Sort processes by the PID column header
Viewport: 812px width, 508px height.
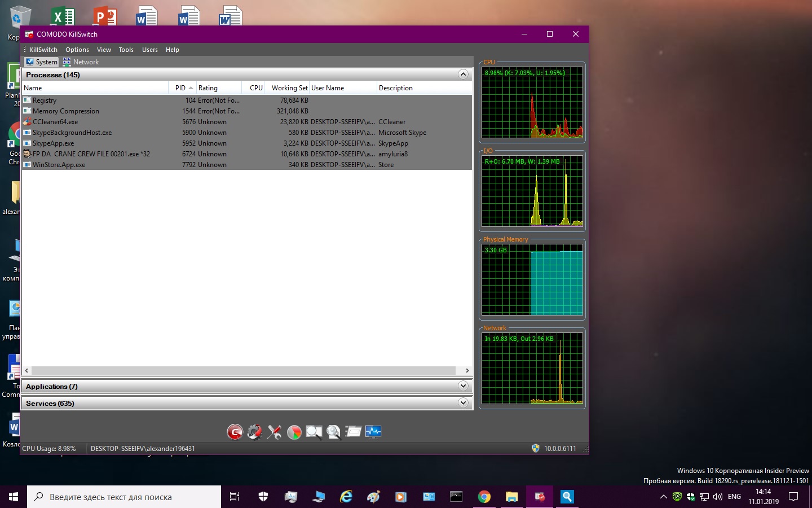181,88
